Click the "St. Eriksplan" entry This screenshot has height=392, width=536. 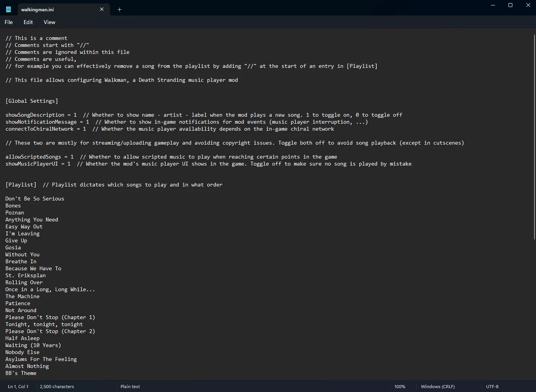pos(26,275)
